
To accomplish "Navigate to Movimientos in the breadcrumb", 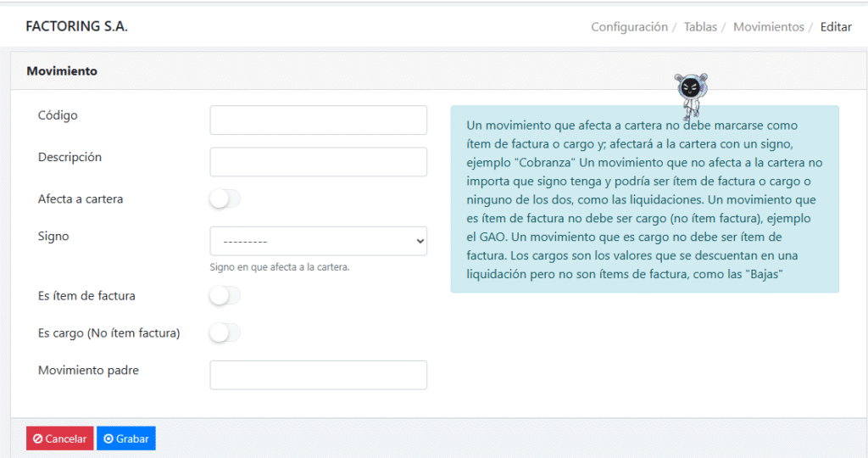I will (x=768, y=27).
